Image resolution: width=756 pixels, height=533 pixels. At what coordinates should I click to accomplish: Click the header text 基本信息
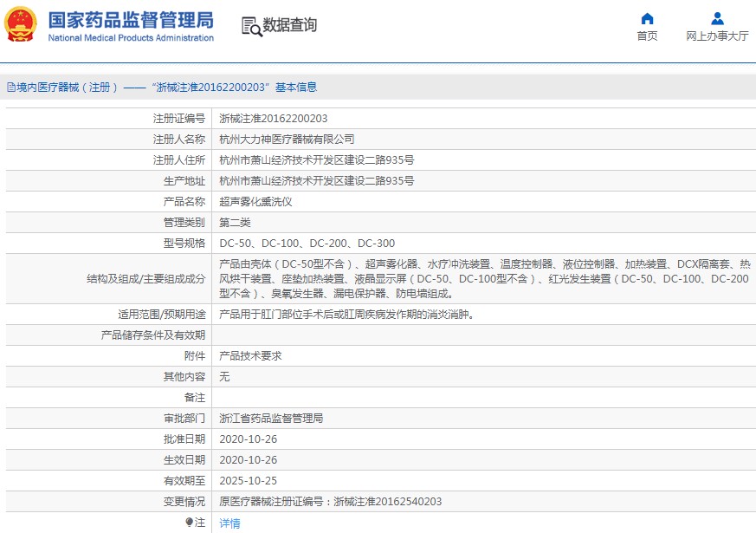pos(296,88)
